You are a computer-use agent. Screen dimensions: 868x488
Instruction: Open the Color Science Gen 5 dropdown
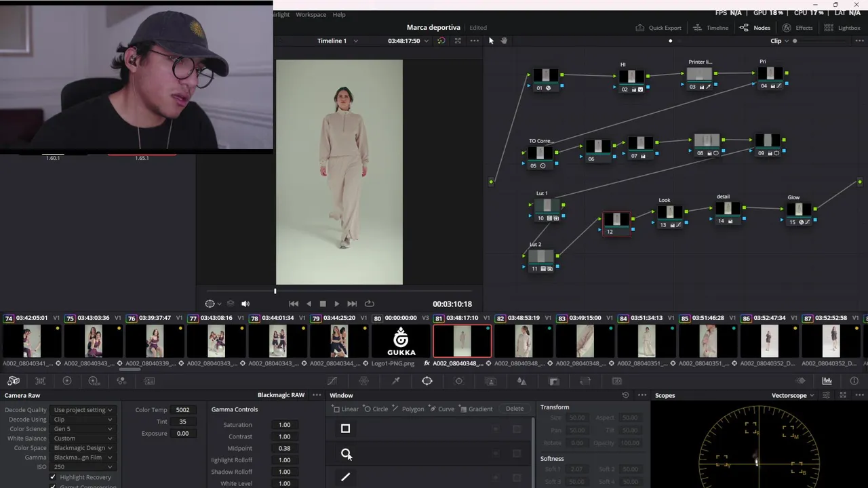[83, 429]
